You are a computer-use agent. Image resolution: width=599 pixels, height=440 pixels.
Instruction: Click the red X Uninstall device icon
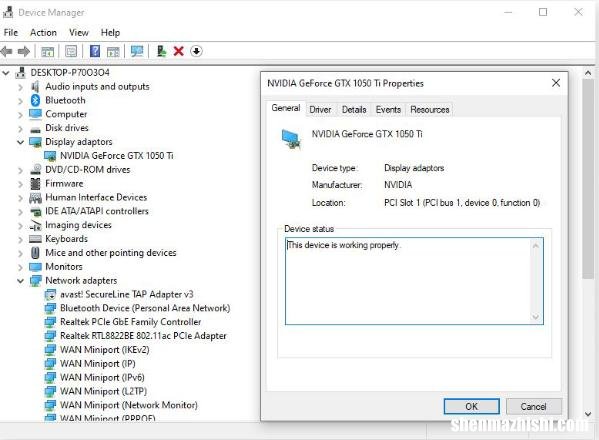pos(178,51)
